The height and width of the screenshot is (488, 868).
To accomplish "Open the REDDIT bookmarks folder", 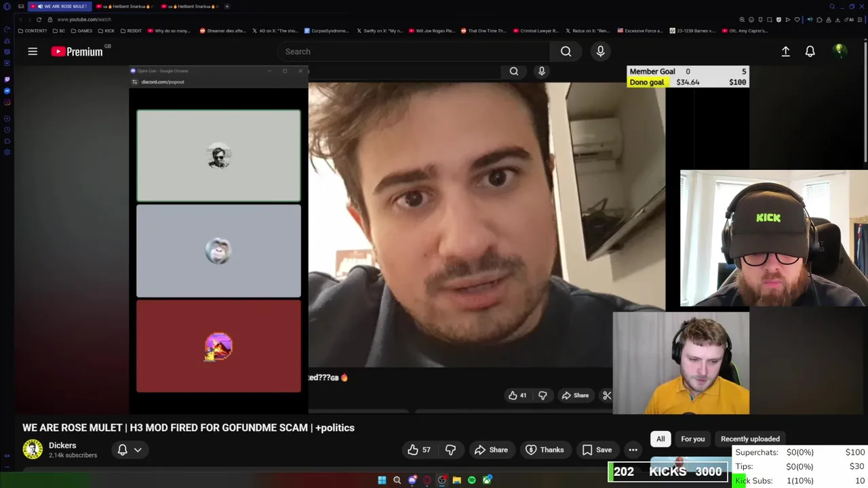I will point(131,30).
